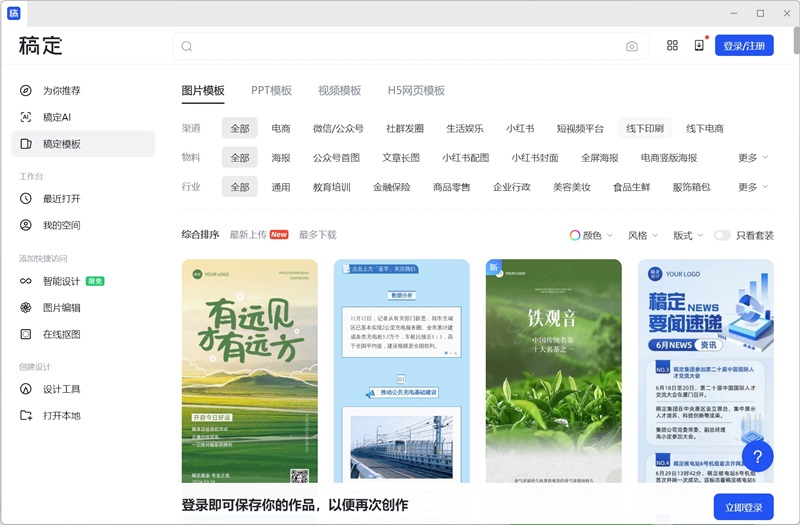Screen dimensions: 800x525
Task: Click the 设计工具 icon
Action: [26, 389]
